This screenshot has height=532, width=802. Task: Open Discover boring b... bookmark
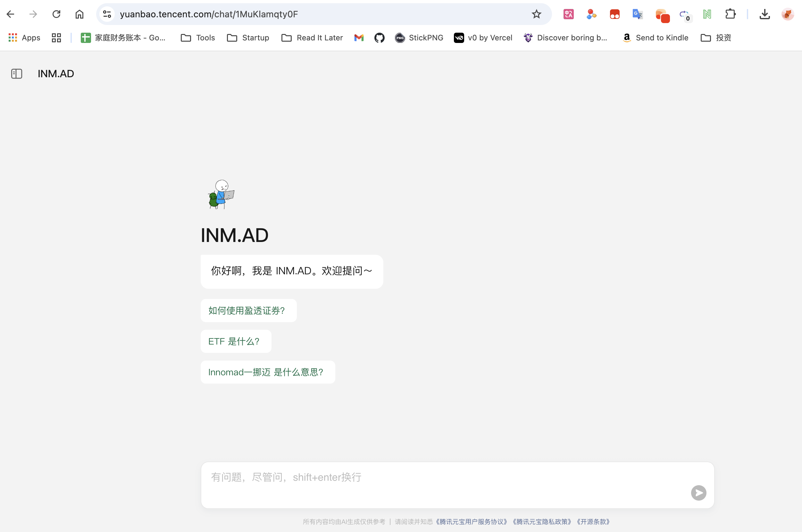[x=565, y=38]
